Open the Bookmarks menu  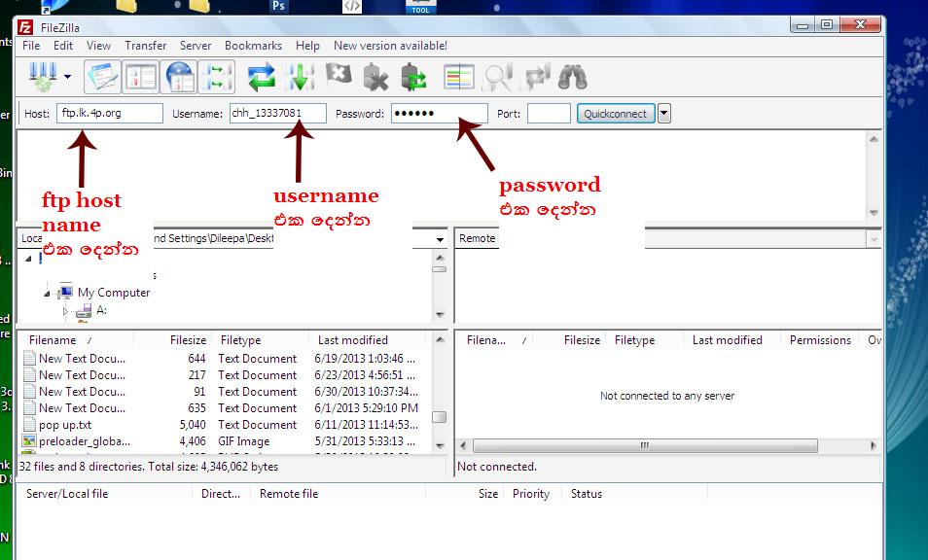click(x=253, y=46)
